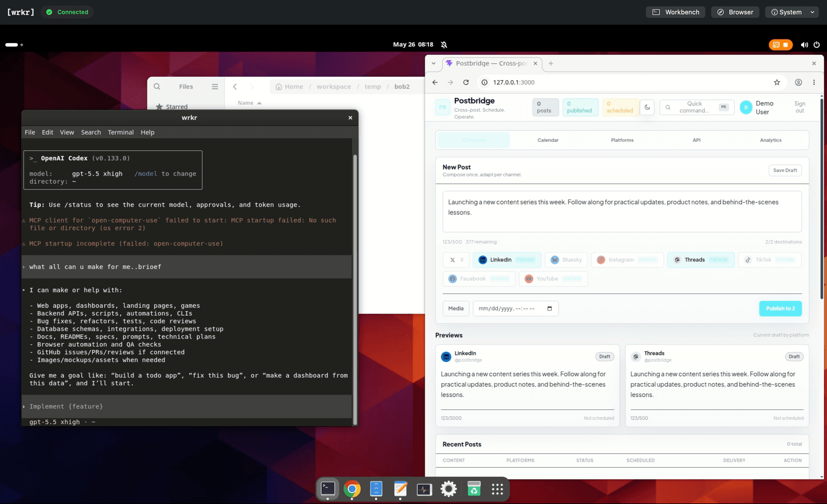The image size is (827, 504).
Task: Open new browser tab
Action: 551,63
